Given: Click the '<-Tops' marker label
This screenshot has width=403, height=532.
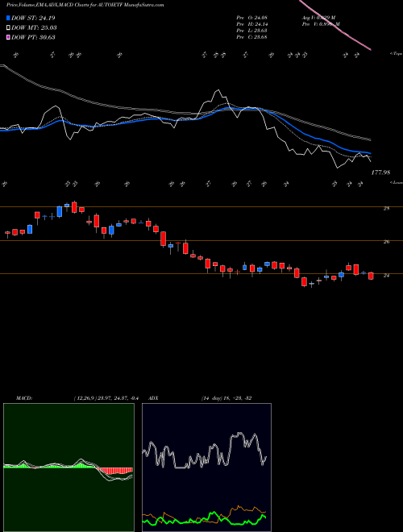Looking at the screenshot, I should click(396, 54).
